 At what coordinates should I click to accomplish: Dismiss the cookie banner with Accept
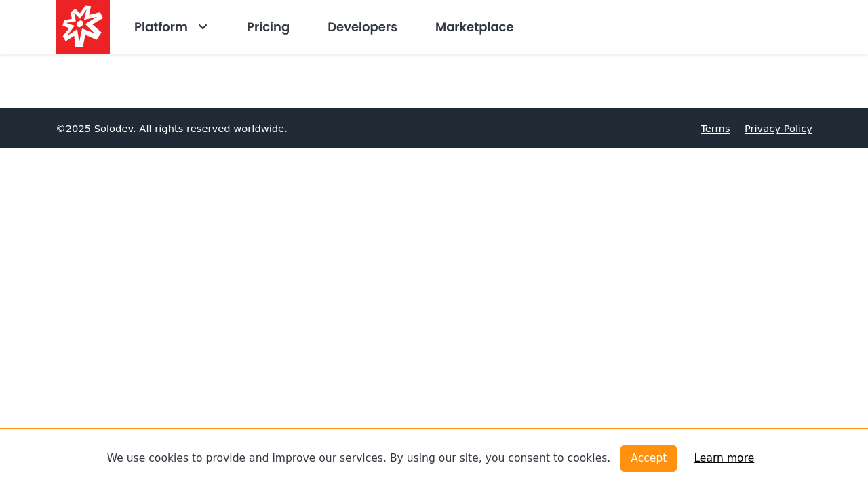[x=648, y=457]
